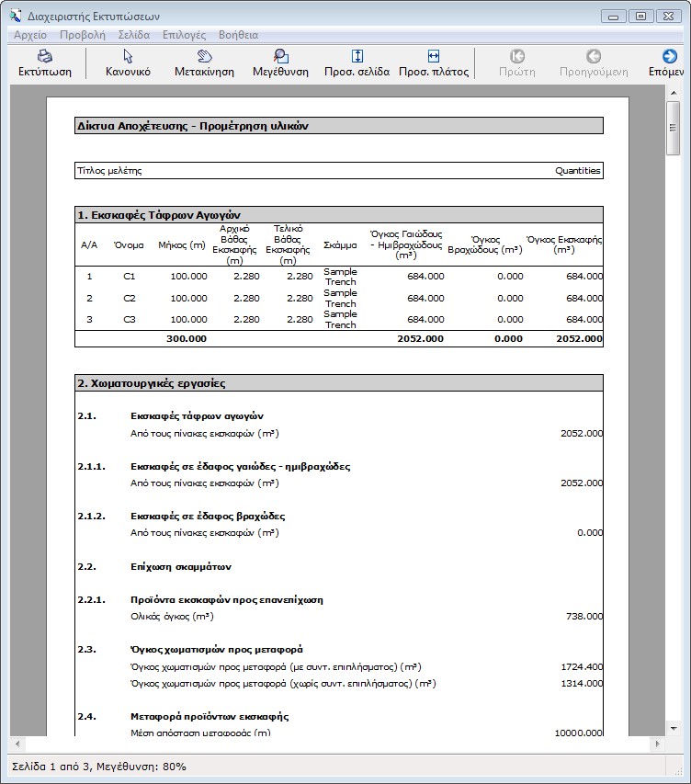Screen dimensions: 691x784
Task: Click the vertical scrollbar up arrow
Action: [x=673, y=92]
